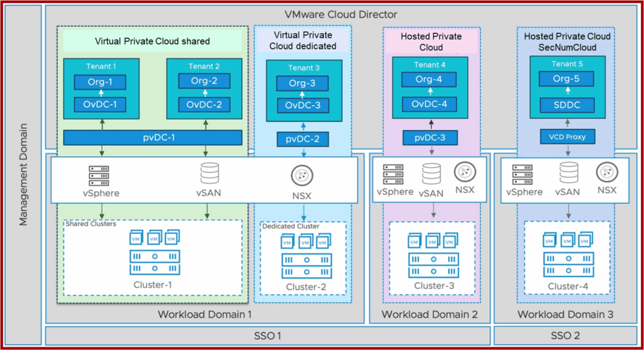Viewport: 644px width, 350px height.
Task: Select the Org-1 box in Tenant 1
Action: 100,82
